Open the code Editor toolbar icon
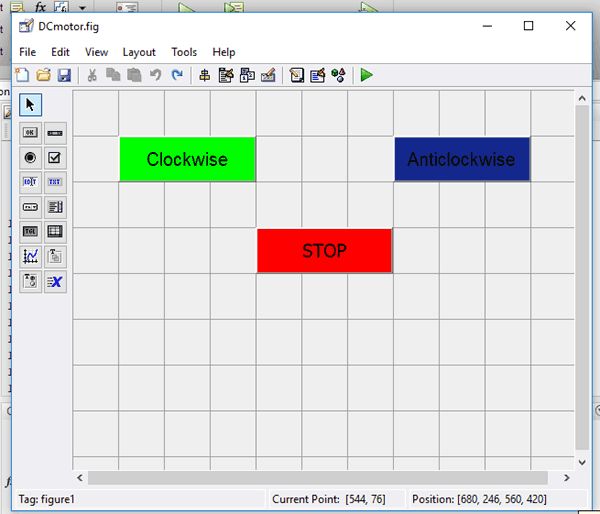The image size is (600, 514). pos(297,75)
